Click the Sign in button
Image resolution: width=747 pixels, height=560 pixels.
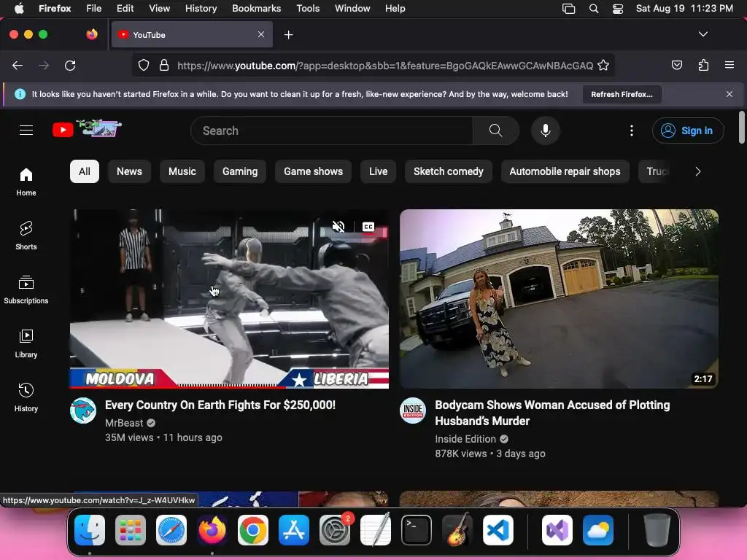(688, 131)
